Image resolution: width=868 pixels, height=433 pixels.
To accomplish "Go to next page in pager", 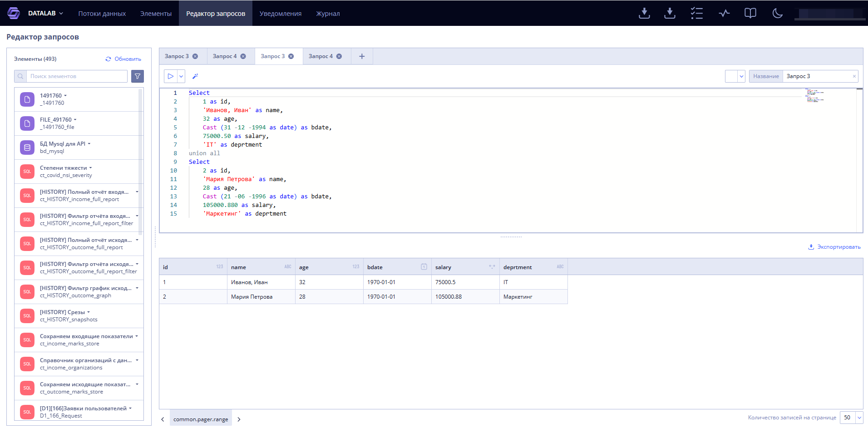I will point(239,419).
